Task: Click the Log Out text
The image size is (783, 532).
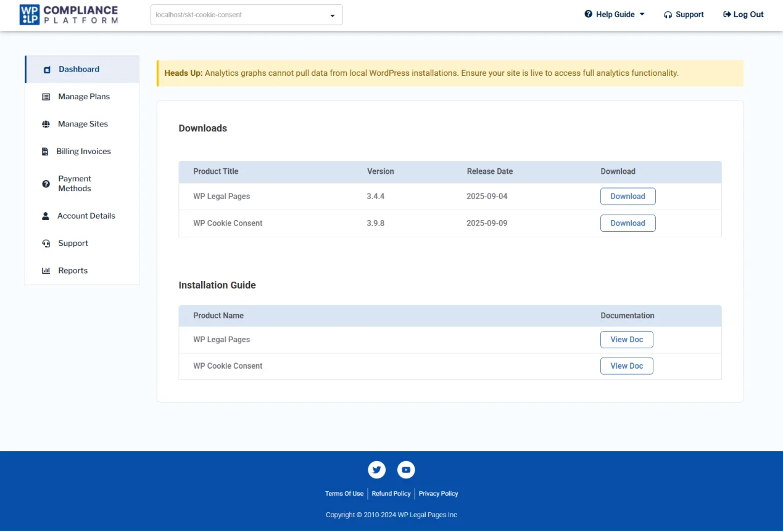Action: pos(748,14)
